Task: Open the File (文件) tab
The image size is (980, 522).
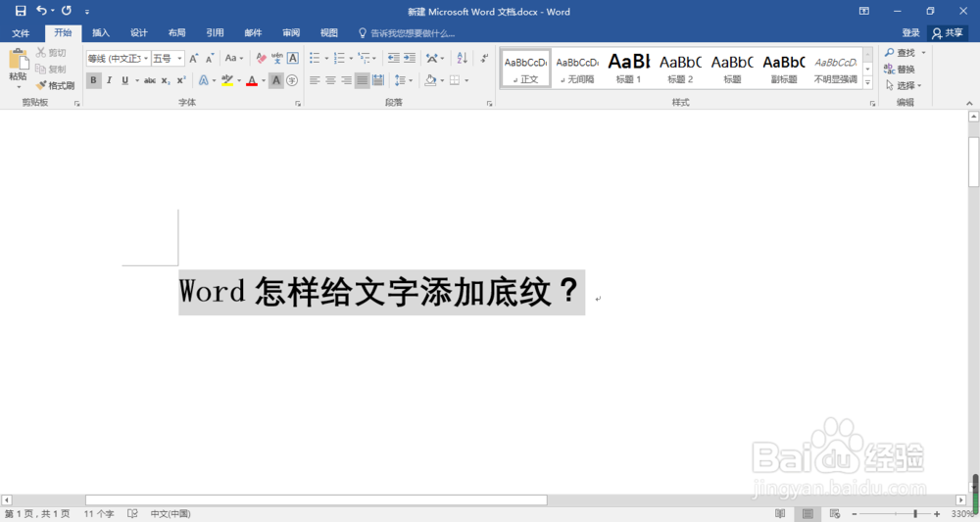Action: click(21, 32)
